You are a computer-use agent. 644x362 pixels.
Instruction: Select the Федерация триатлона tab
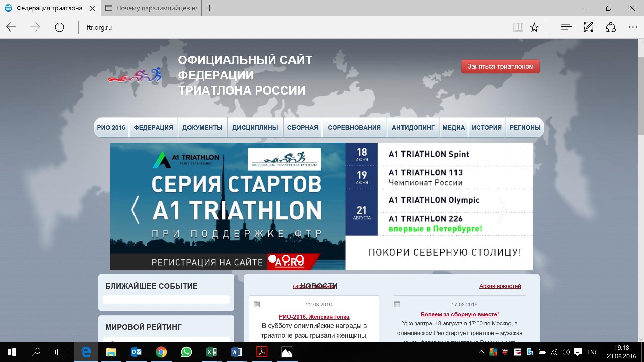click(50, 8)
